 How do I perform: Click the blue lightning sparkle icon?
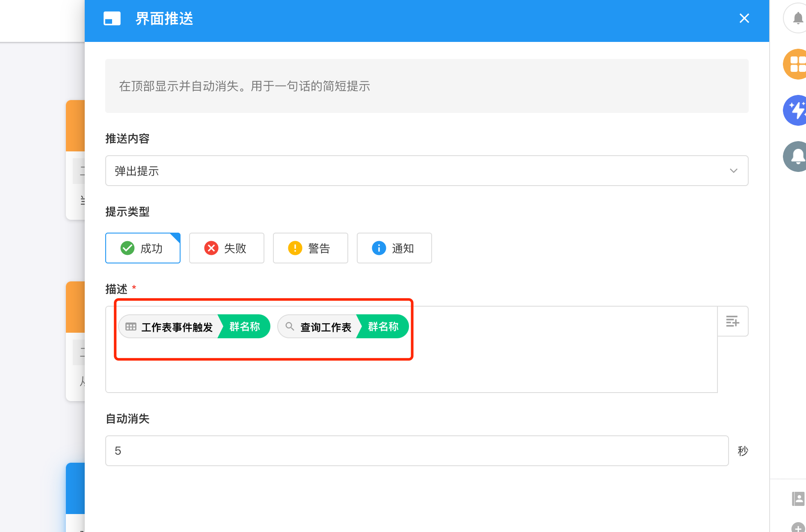click(x=797, y=110)
